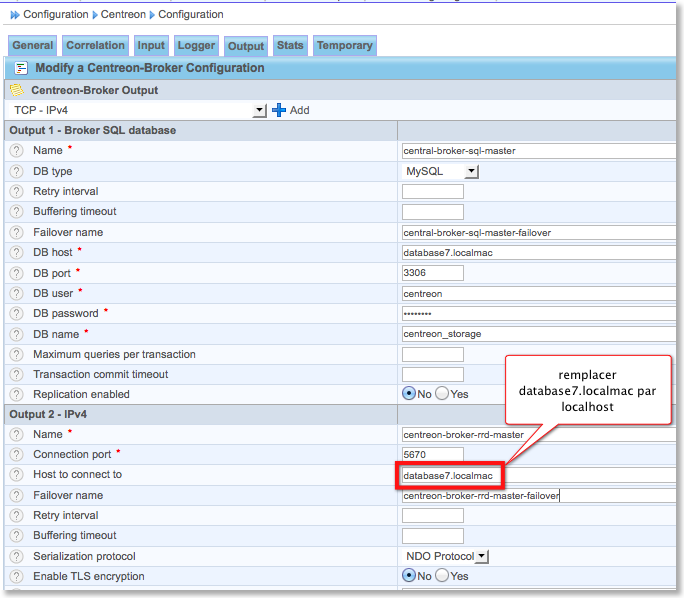Image resolution: width=684 pixels, height=598 pixels.
Task: Click the Add output link text
Action: 300,110
